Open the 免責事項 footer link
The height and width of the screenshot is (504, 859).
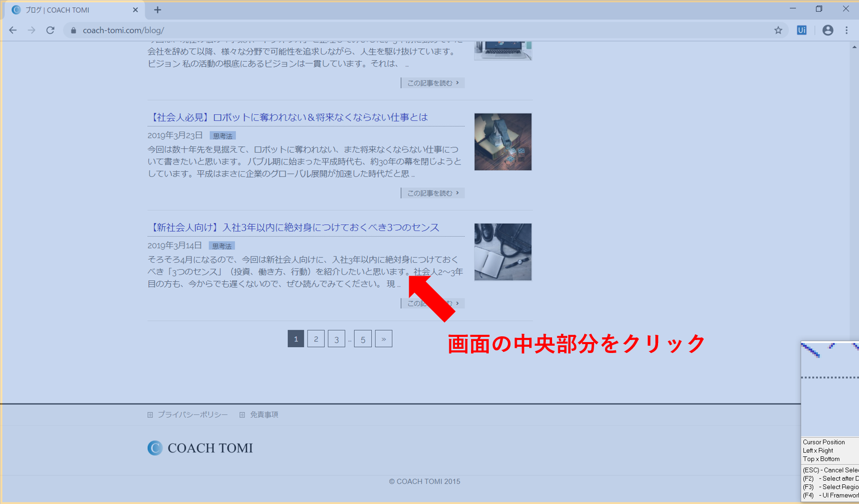(x=264, y=415)
